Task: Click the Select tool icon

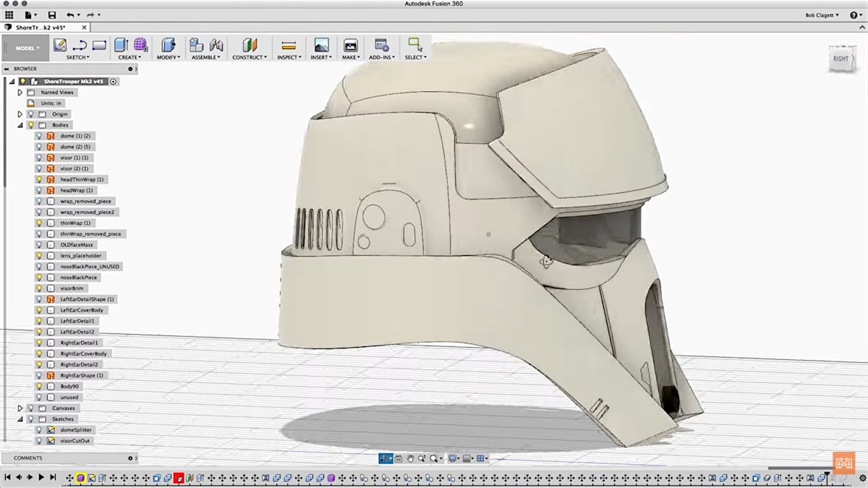Action: coord(414,45)
